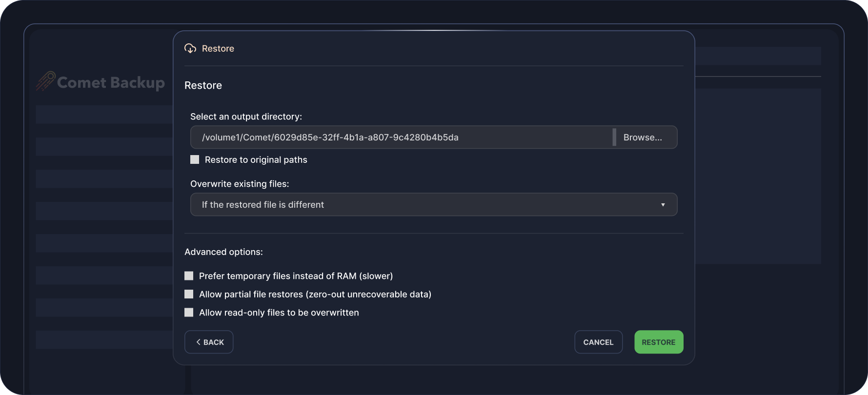Screen dimensions: 868x395
Task: Toggle Allow read-only files to be overwritten
Action: [x=189, y=313]
